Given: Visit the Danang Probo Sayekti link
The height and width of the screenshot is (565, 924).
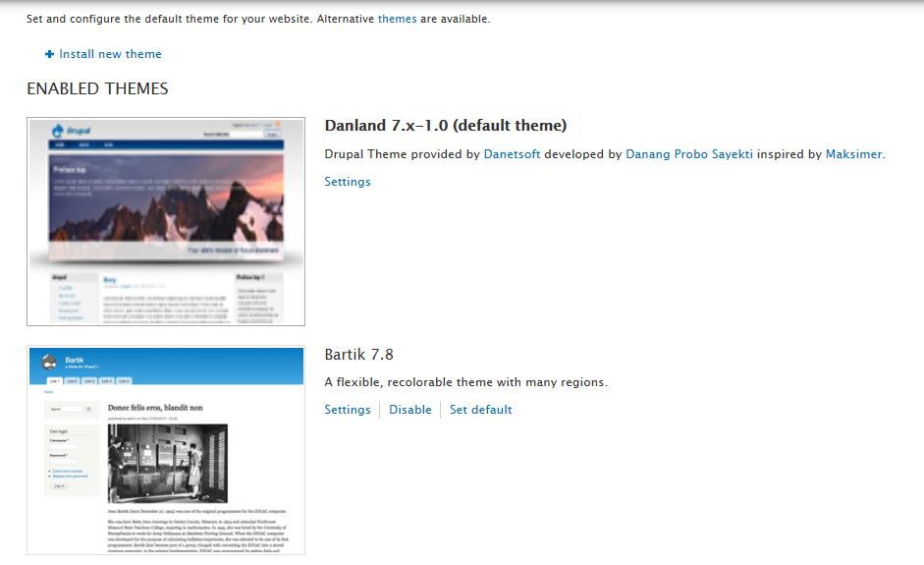Looking at the screenshot, I should pos(689,154).
